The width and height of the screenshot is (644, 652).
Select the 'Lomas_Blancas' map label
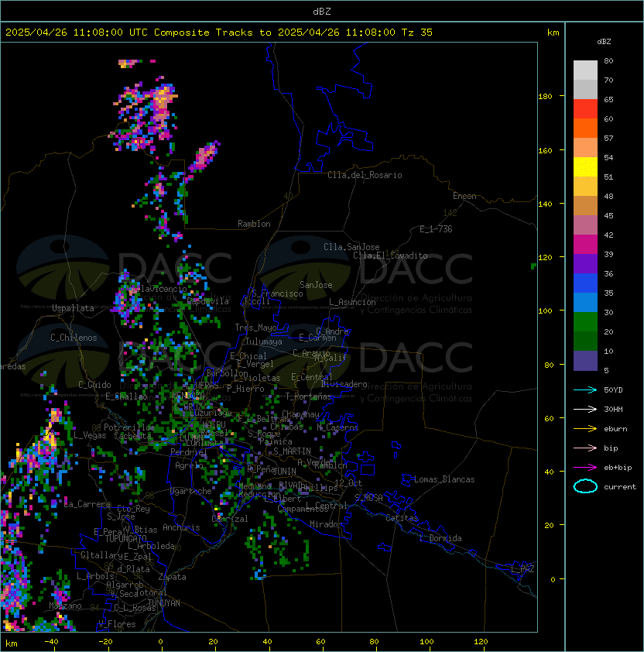pos(444,479)
